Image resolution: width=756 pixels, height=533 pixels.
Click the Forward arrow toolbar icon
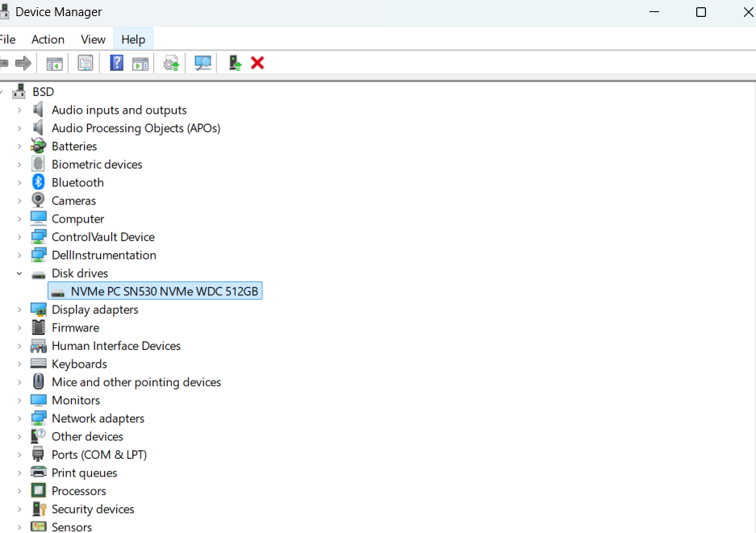23,63
